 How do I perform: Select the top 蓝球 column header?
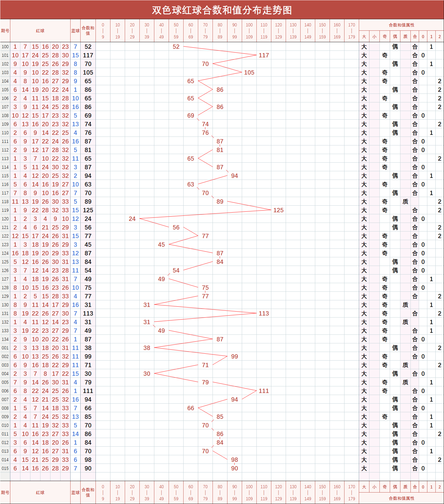(75, 31)
